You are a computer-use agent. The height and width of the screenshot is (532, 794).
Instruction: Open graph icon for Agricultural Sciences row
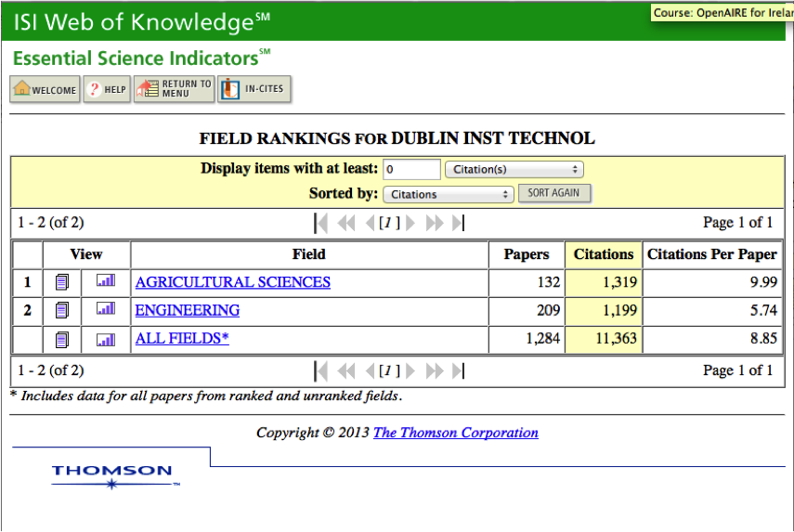coord(106,281)
